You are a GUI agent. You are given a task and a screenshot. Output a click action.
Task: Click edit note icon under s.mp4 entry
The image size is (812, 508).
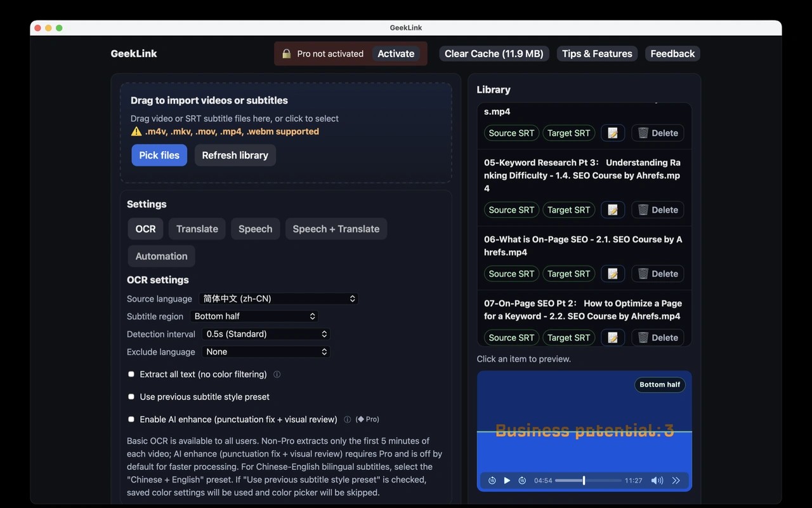point(613,133)
